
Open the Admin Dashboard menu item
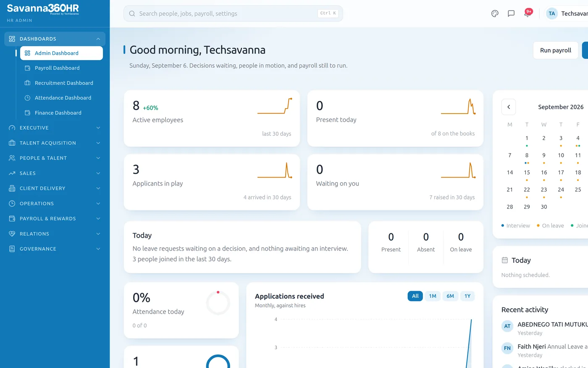click(x=61, y=53)
